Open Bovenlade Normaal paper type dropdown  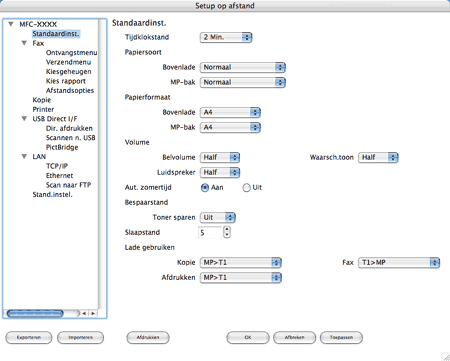243,67
